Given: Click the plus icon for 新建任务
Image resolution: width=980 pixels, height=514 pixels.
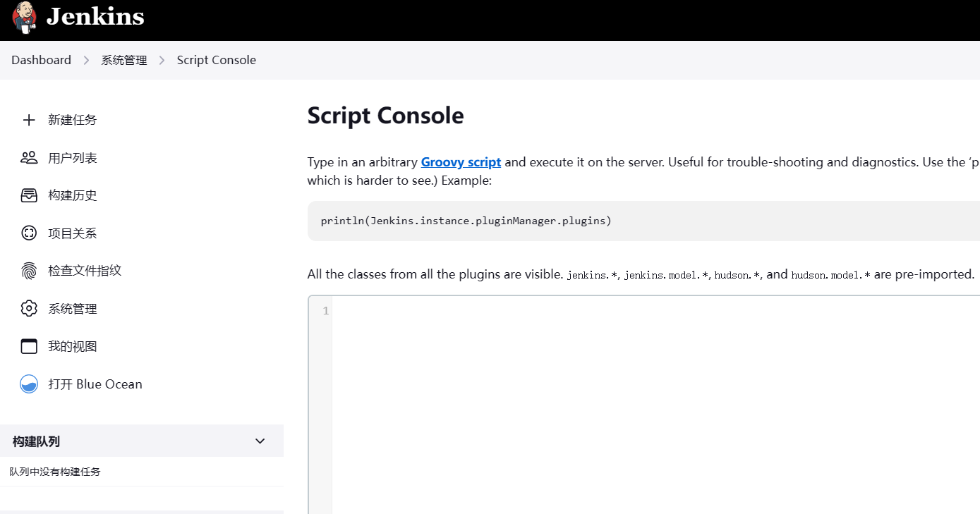Looking at the screenshot, I should coord(29,120).
